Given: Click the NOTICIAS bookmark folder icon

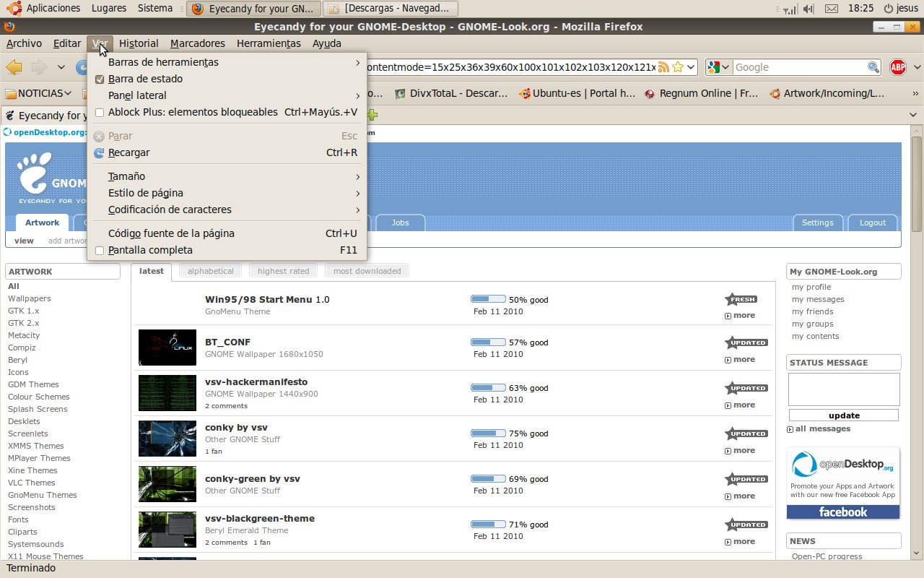Looking at the screenshot, I should click(11, 93).
